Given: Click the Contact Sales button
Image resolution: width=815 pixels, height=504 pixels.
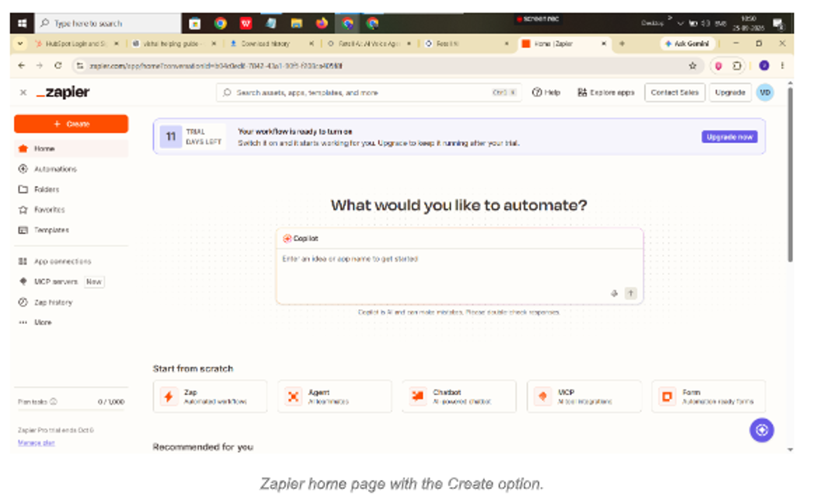Looking at the screenshot, I should click(x=674, y=92).
